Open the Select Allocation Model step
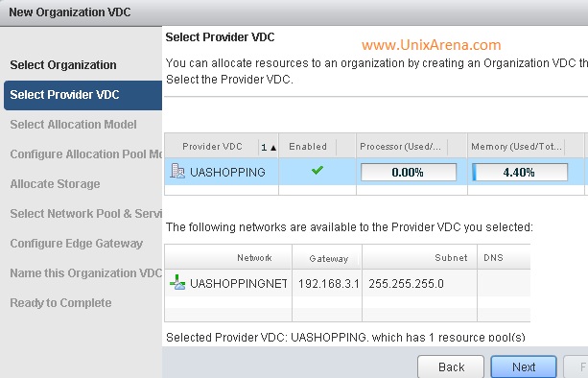 [x=73, y=125]
